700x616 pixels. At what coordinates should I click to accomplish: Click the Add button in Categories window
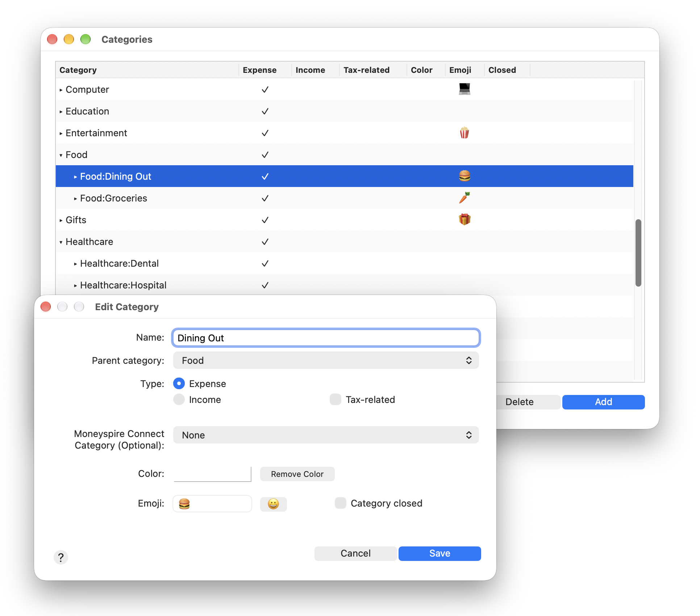[603, 402]
